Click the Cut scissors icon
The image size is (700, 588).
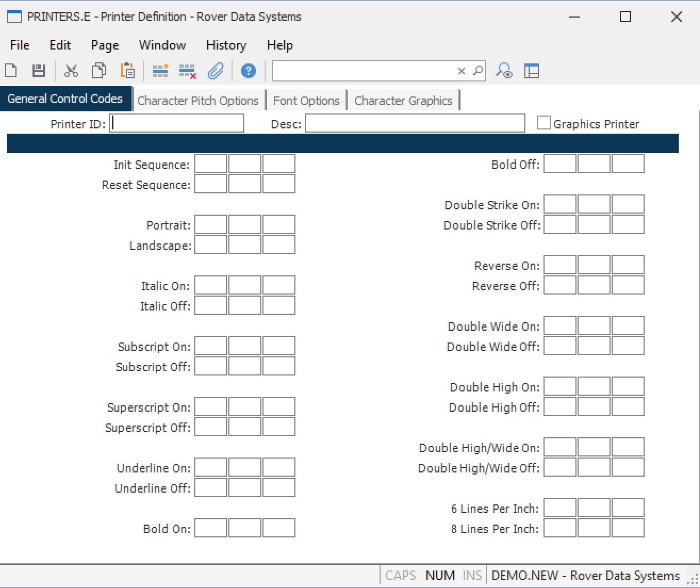[71, 71]
